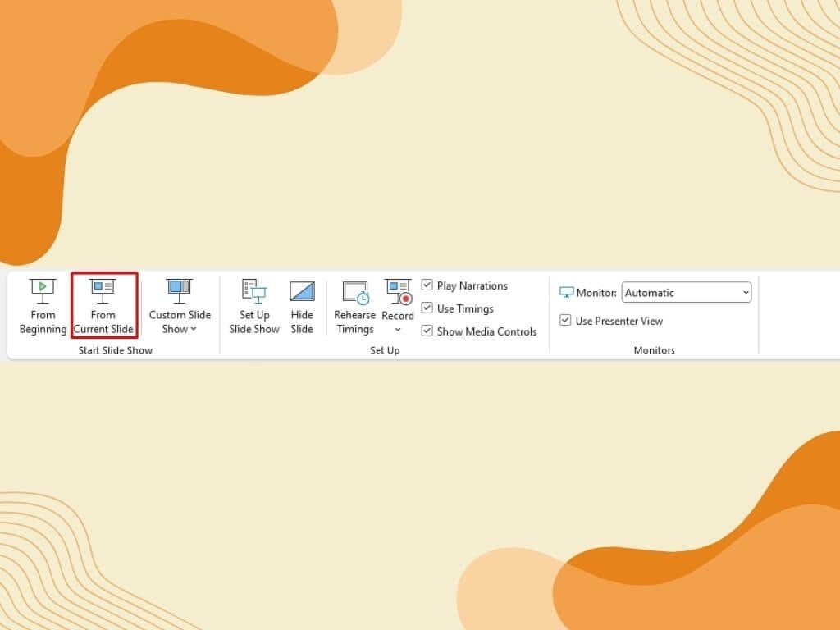
Task: Toggle Show Media Controls off
Action: 427,331
